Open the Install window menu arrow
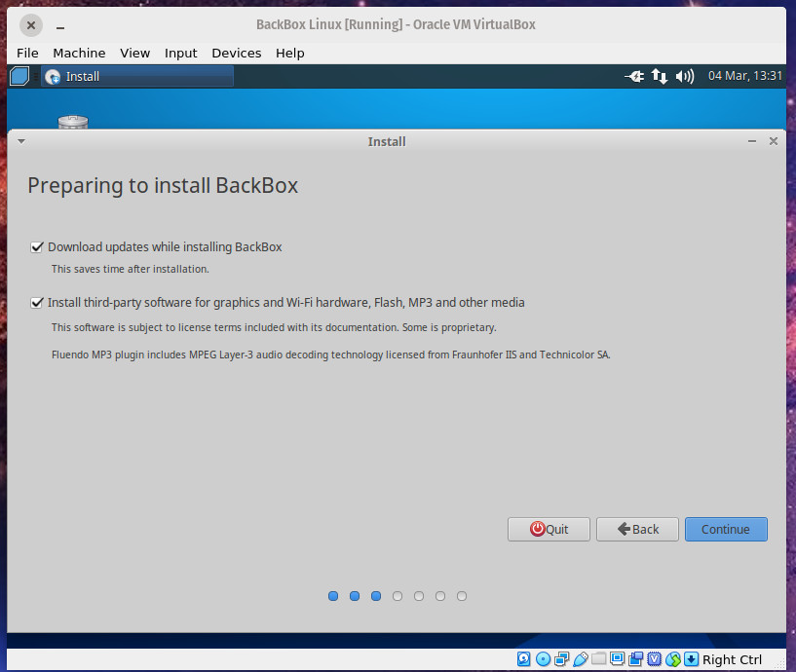Screen dimensions: 796x672 [21, 141]
